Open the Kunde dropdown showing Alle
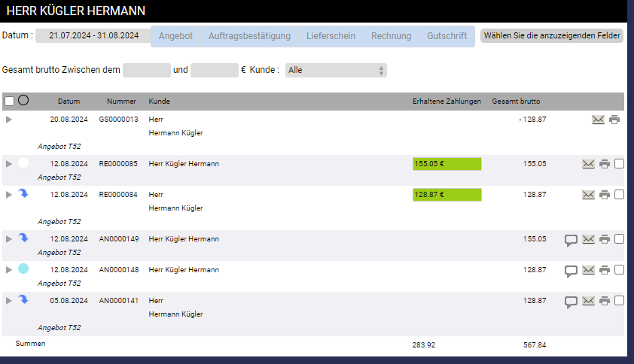634x364 pixels. 336,70
